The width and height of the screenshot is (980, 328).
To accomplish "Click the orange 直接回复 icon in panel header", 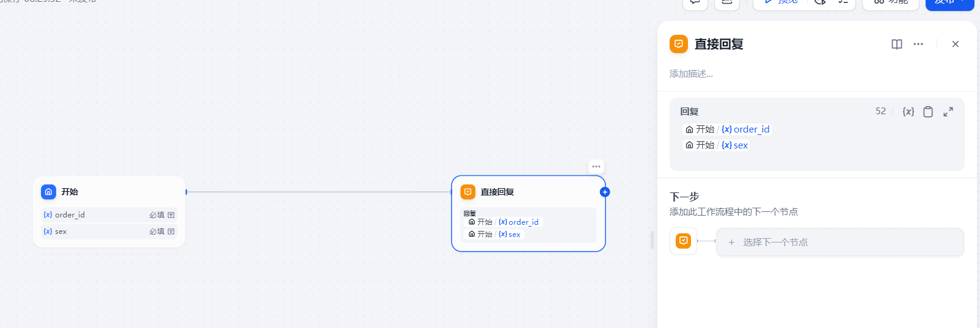I will coord(679,44).
